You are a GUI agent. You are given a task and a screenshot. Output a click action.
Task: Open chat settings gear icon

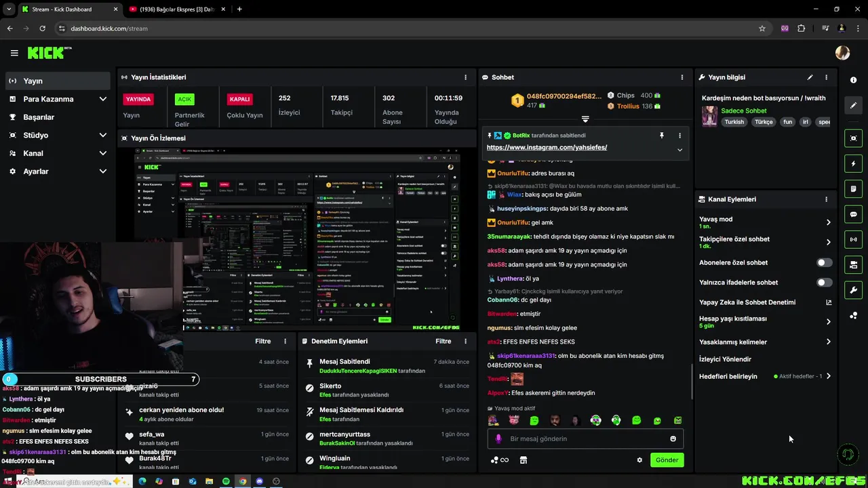(639, 460)
